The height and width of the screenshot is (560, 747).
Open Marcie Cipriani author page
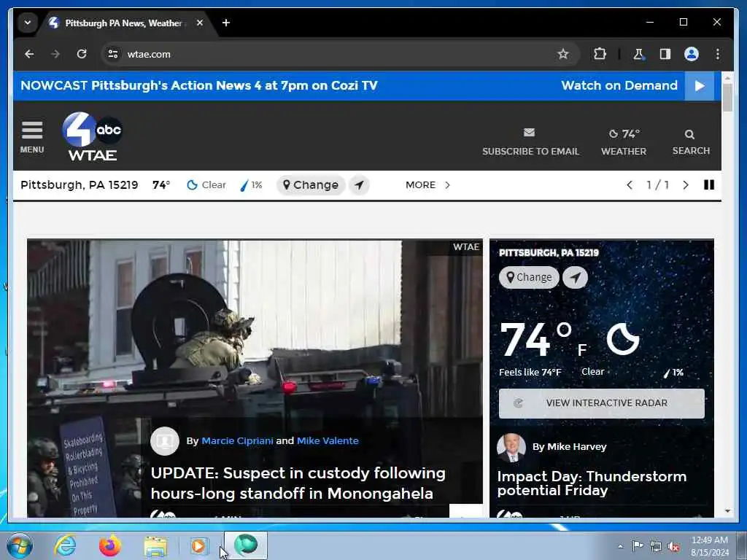coord(237,440)
